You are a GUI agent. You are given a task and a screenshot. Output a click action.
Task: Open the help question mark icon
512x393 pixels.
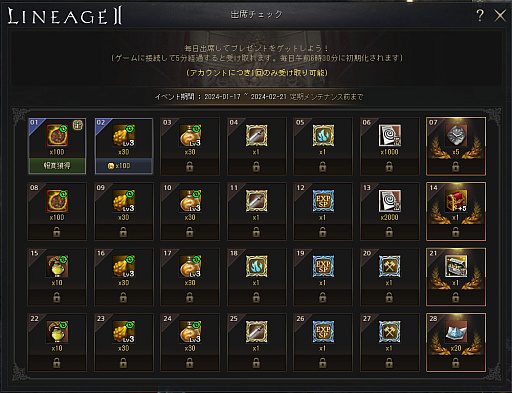tap(480, 15)
